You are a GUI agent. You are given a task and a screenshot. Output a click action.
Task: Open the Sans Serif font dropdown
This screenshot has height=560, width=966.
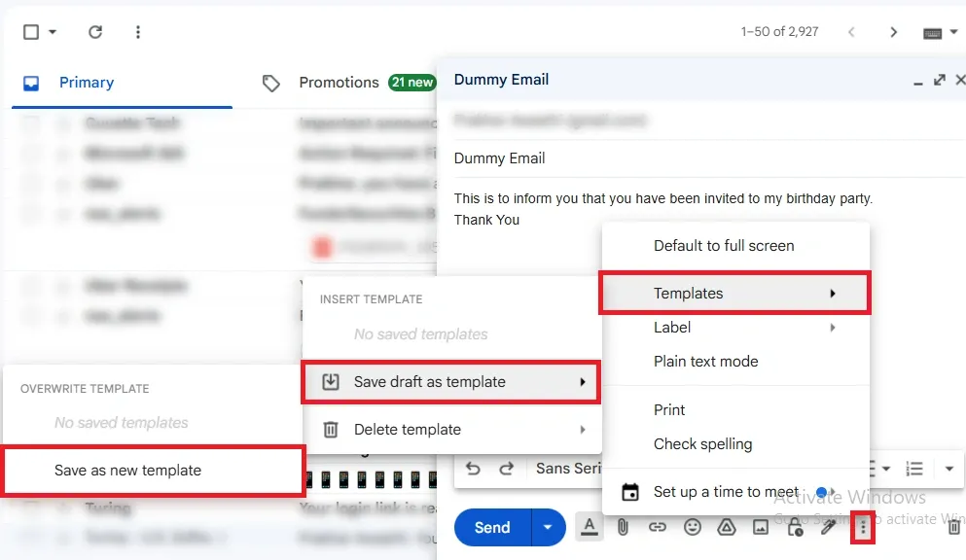click(568, 469)
